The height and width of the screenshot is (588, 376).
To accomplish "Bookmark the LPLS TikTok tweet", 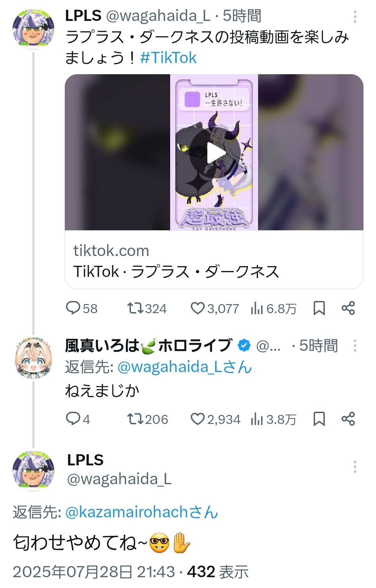I will [x=319, y=308].
